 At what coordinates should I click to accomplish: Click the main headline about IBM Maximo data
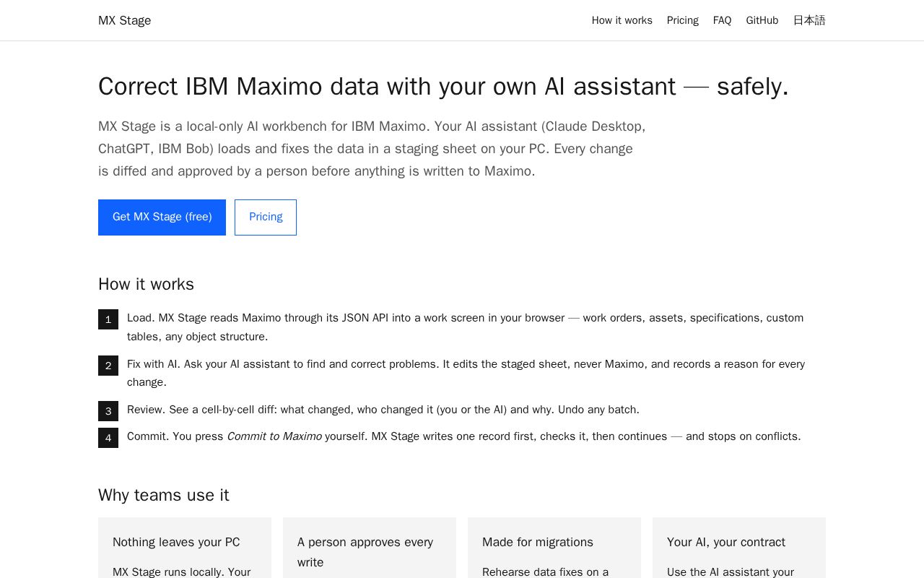point(443,87)
